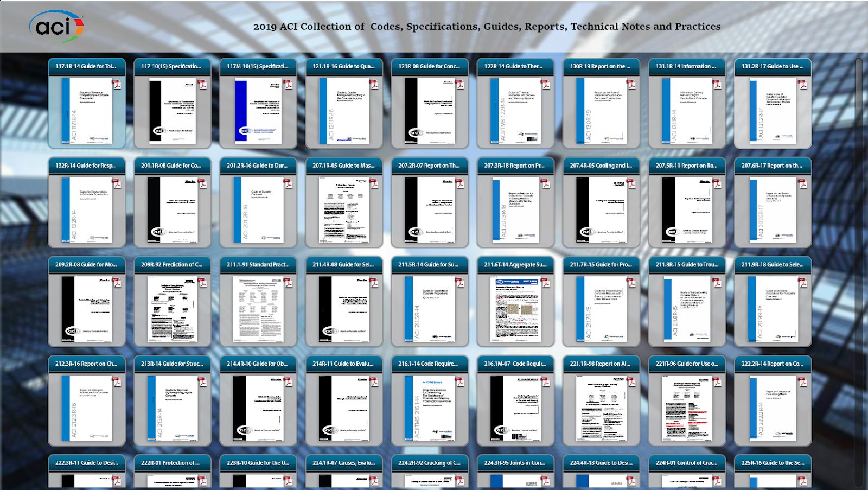Open the 211.7R-15 Guide cover thumbnail
868x490 pixels.
coord(601,309)
